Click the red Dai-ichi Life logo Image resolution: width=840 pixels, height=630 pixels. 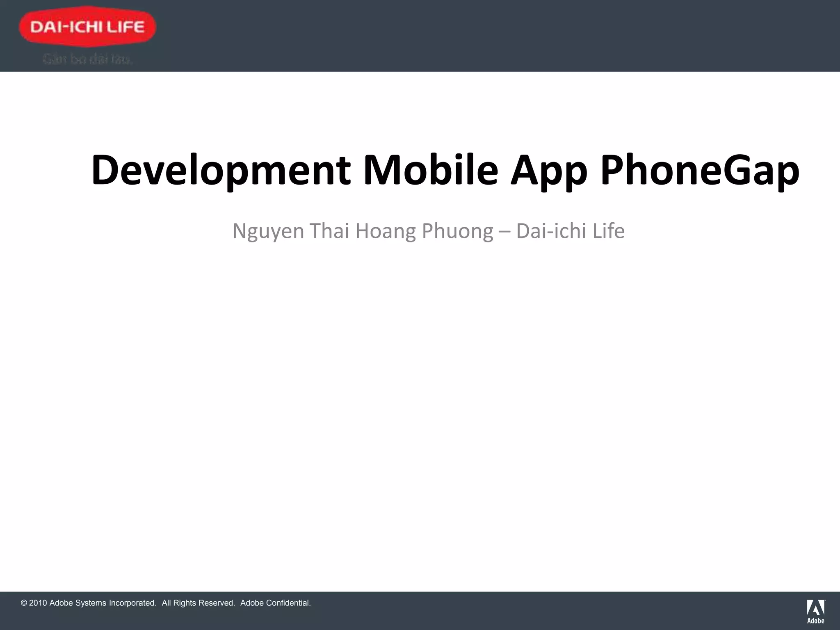87,27
